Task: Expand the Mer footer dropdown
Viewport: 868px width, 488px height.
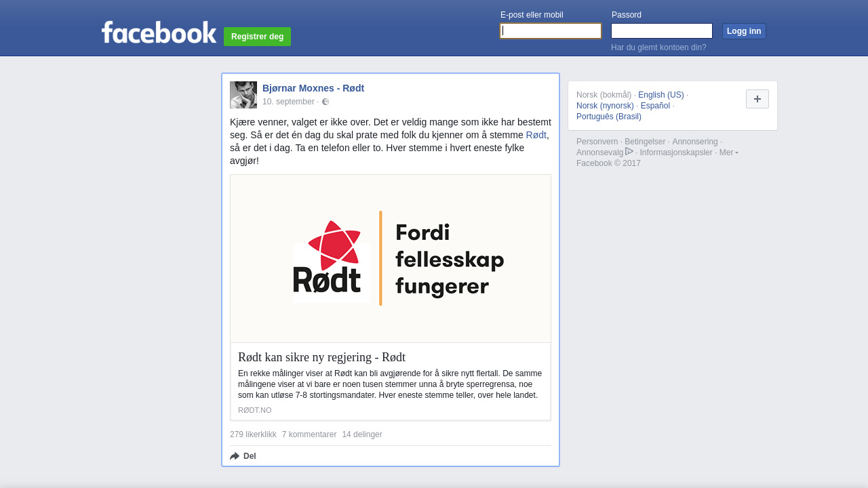Action: (x=729, y=152)
